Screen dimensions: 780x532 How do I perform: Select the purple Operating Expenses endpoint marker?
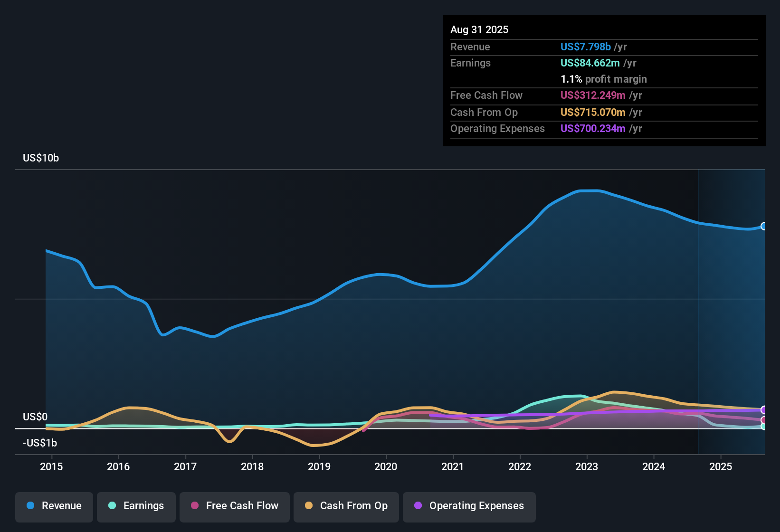(x=763, y=409)
